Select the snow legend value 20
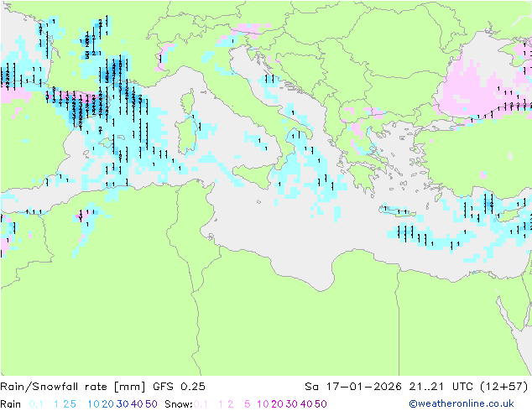Viewport: 532px width, 411px height. click(x=277, y=404)
